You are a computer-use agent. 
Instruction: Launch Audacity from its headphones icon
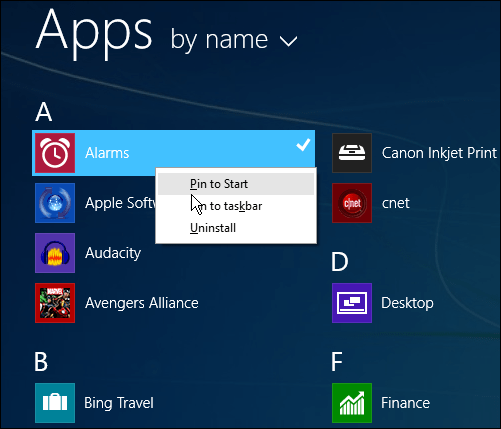pyautogui.click(x=55, y=253)
